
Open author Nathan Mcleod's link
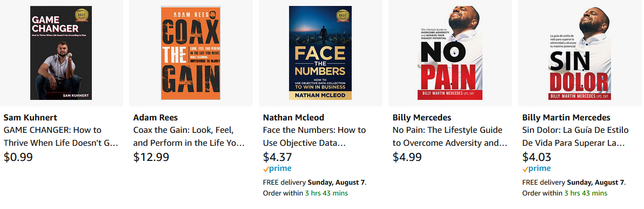pos(294,117)
